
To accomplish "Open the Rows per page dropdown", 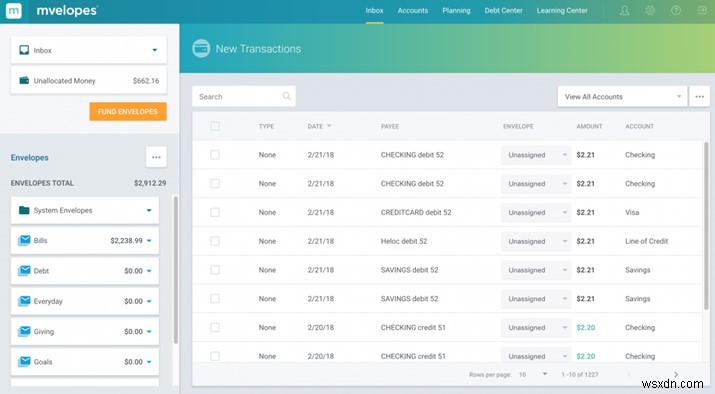I will 533,374.
